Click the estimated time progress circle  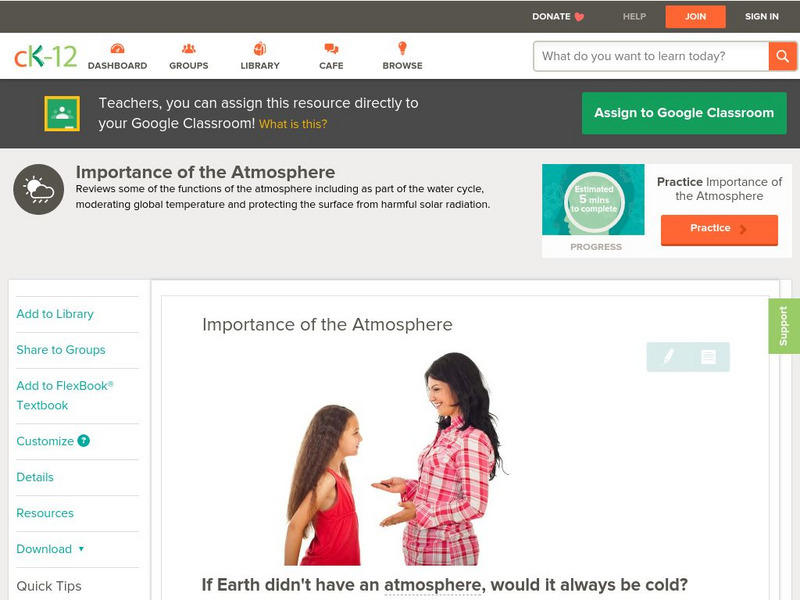(594, 199)
